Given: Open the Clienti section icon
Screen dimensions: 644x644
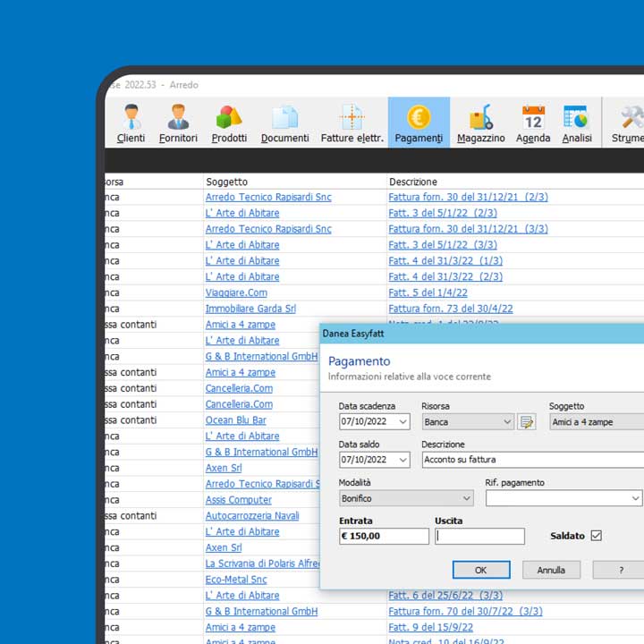Looking at the screenshot, I should click(131, 117).
